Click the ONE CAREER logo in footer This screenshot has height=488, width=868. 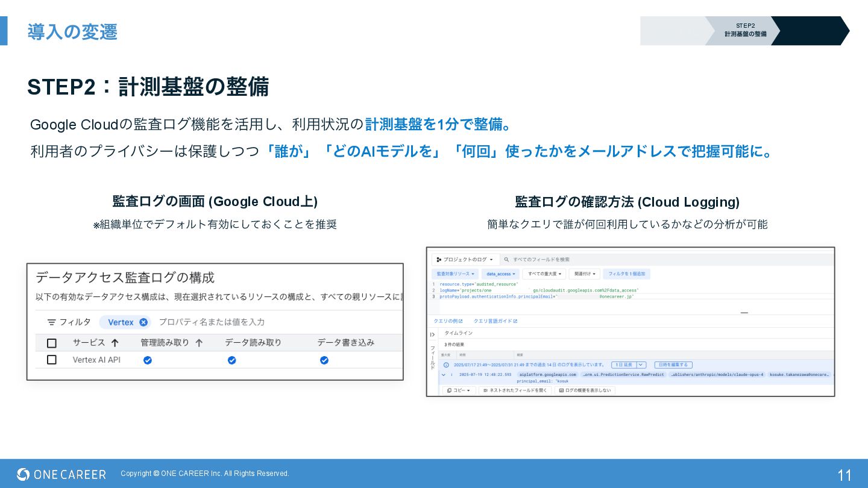coord(61,474)
